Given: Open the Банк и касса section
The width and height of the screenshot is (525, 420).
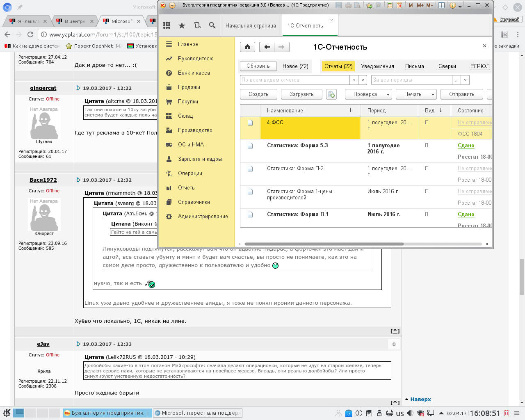Looking at the screenshot, I should [194, 73].
